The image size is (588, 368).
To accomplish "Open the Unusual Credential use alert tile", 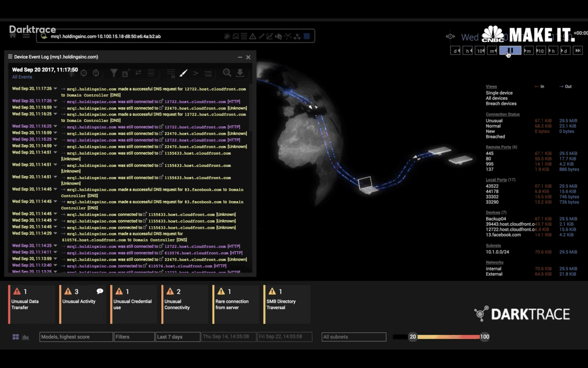I will coord(134,304).
